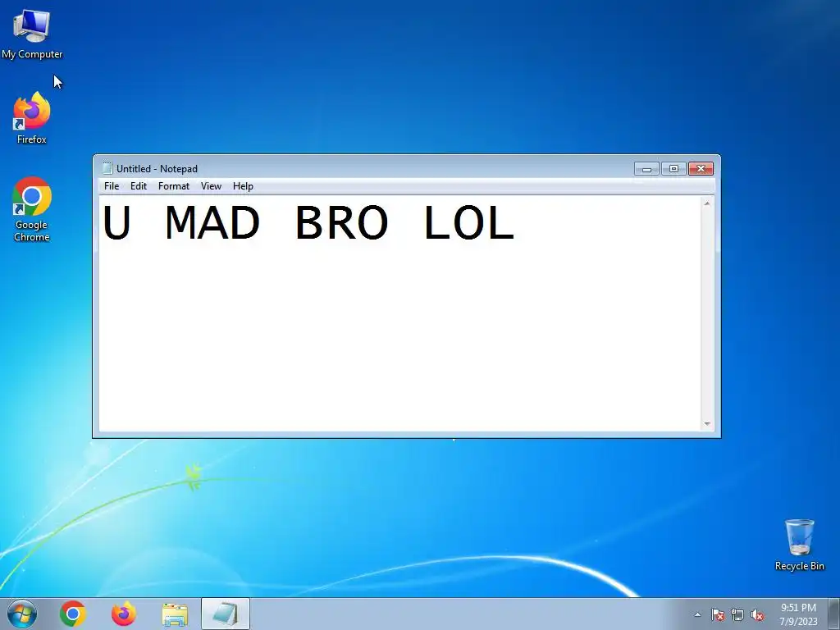Image resolution: width=840 pixels, height=630 pixels.
Task: Open the File menu in Notepad
Action: (112, 186)
